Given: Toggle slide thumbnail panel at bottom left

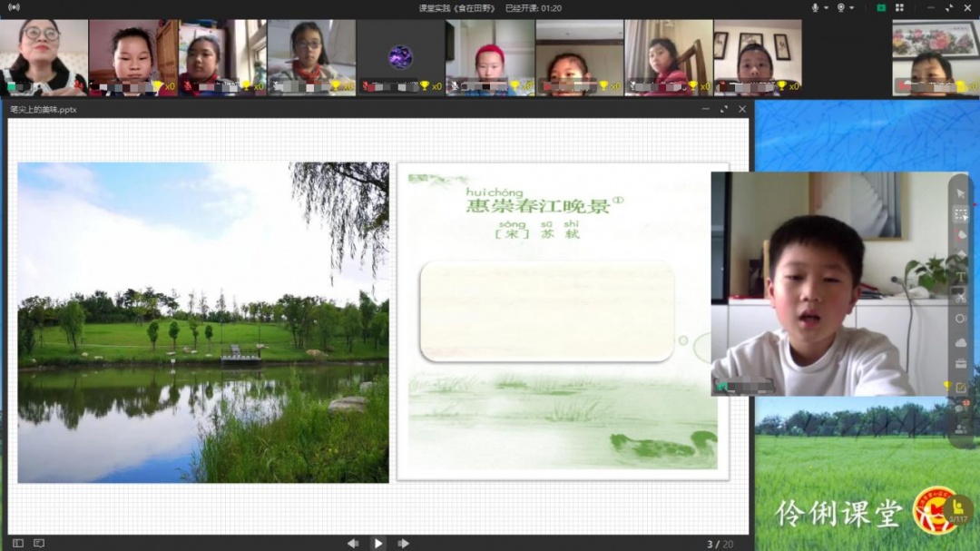Looking at the screenshot, I should 18,543.
